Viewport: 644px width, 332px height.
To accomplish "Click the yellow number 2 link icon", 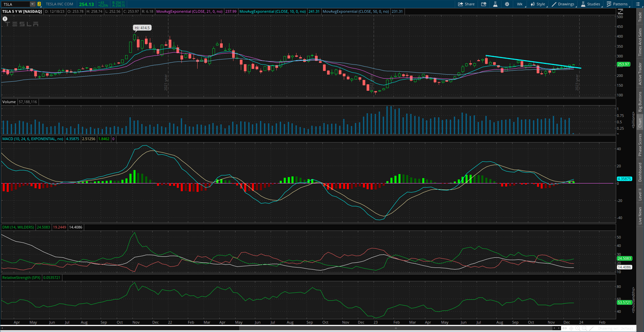I will (x=39, y=4).
